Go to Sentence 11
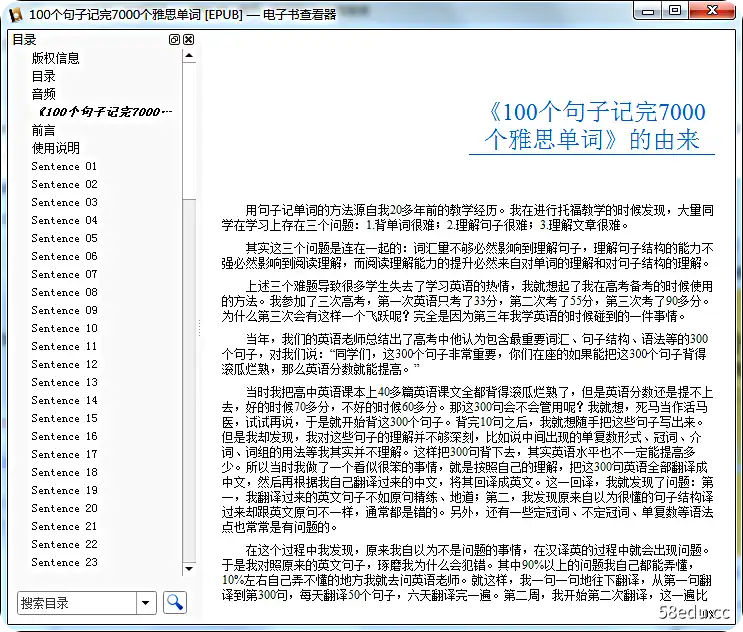This screenshot has height=632, width=743. 64,346
